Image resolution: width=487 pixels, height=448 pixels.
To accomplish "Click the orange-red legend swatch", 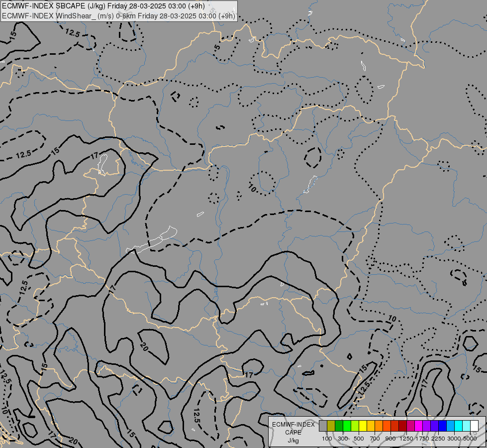I will (x=387, y=426).
